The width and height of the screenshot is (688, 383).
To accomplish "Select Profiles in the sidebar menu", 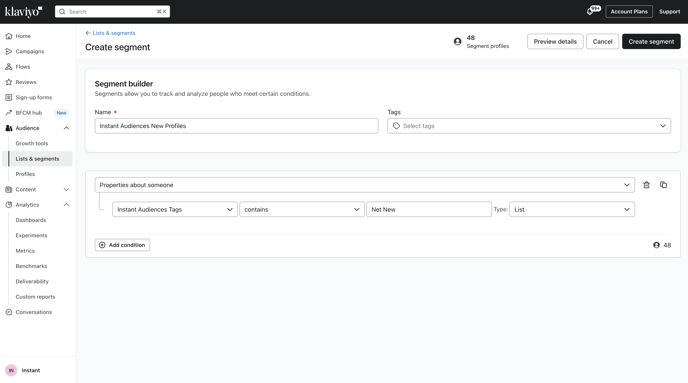I will pos(25,174).
